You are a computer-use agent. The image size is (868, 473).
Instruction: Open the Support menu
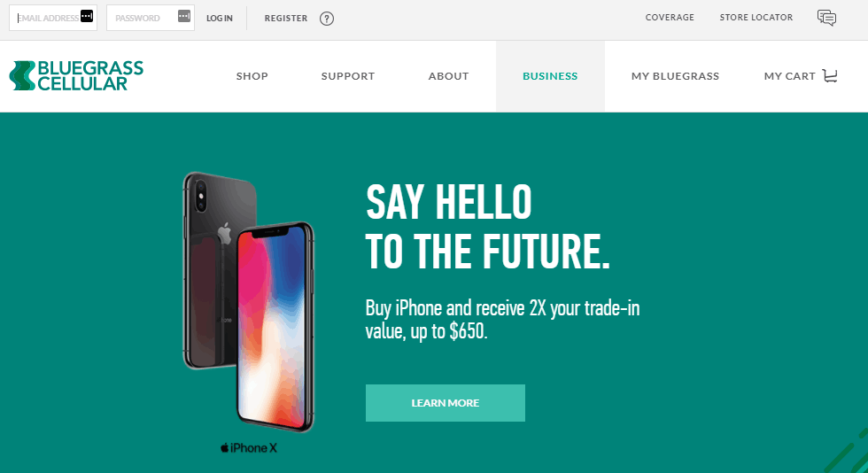coord(347,76)
